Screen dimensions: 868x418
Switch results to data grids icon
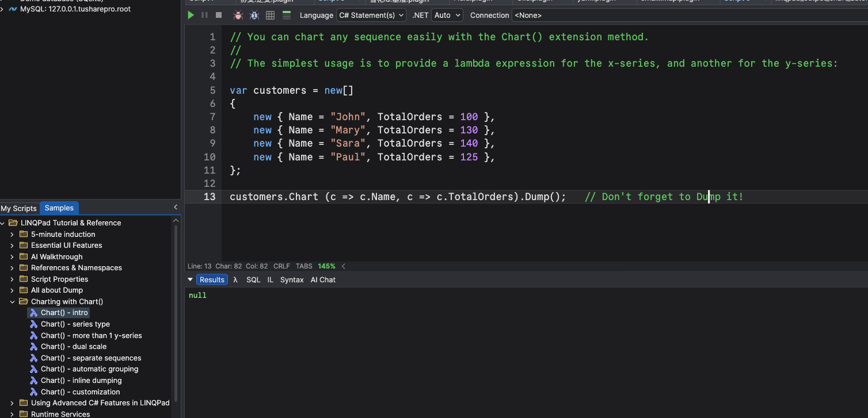click(x=271, y=15)
